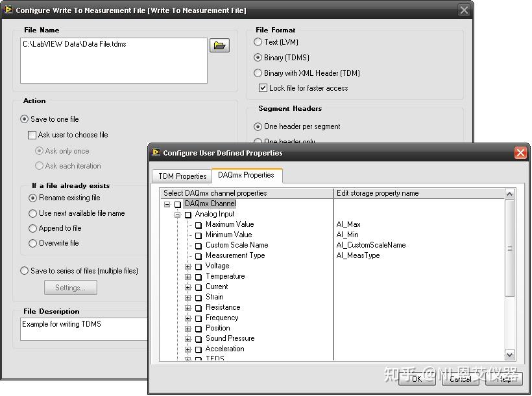This screenshot has height=396, width=532.
Task: Select Text (LVM) file format
Action: tap(258, 41)
